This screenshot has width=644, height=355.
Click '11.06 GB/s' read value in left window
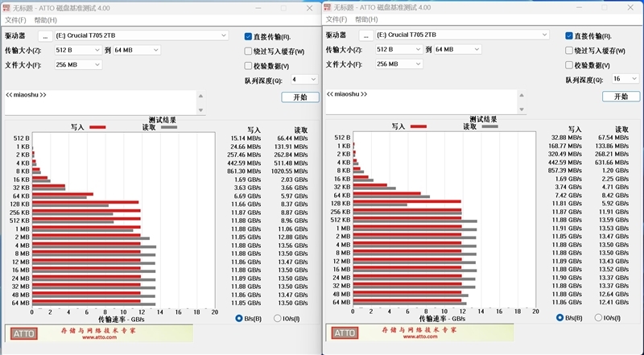(x=292, y=229)
